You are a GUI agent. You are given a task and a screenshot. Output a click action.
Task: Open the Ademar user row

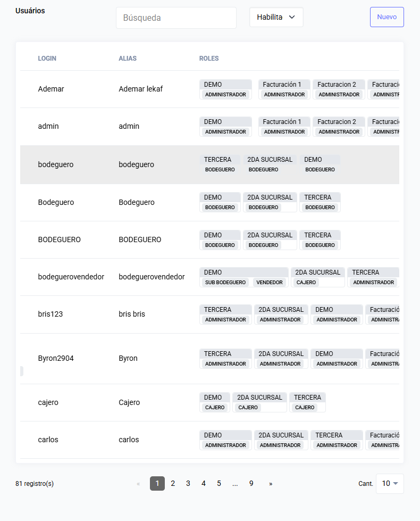pyautogui.click(x=209, y=89)
